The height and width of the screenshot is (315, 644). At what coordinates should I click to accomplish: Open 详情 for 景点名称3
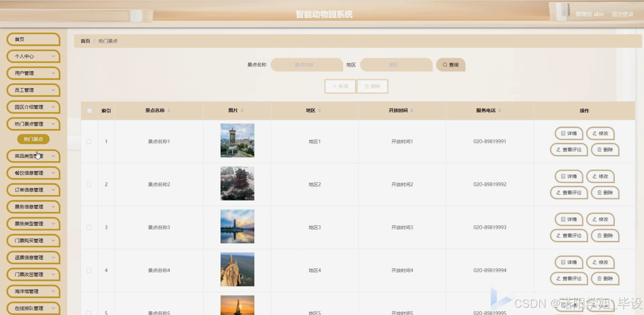(x=569, y=220)
